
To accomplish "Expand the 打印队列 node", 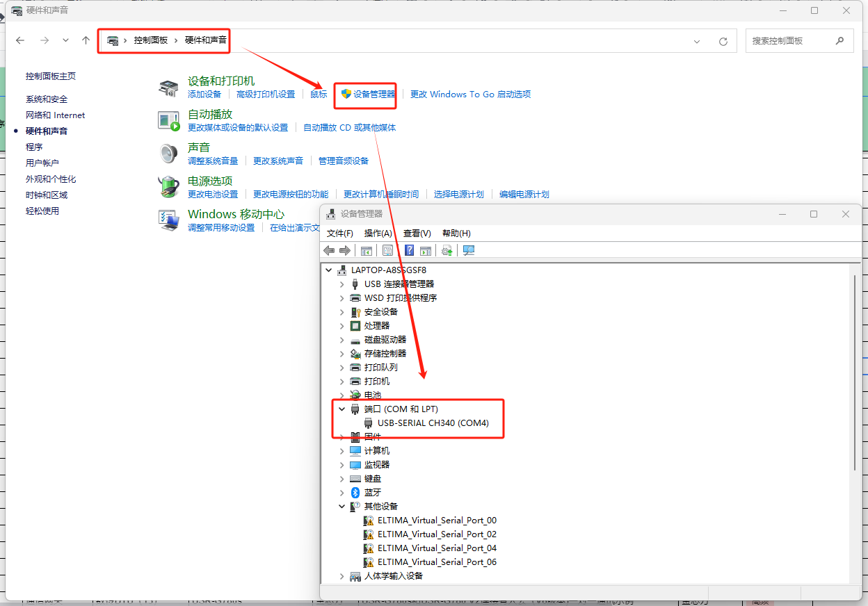I will [x=341, y=367].
